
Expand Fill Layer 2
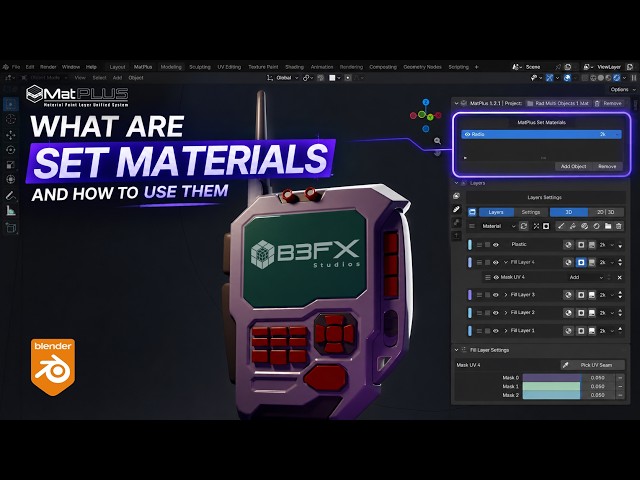[506, 313]
